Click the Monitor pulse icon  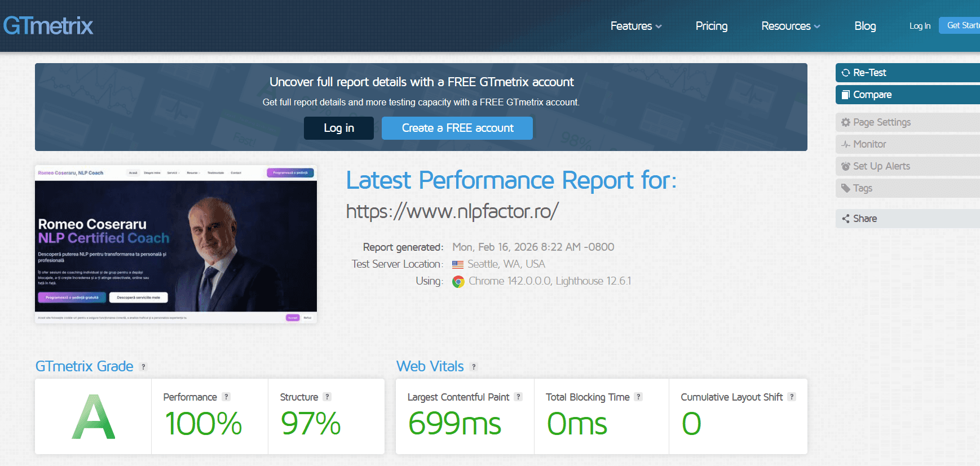(846, 144)
